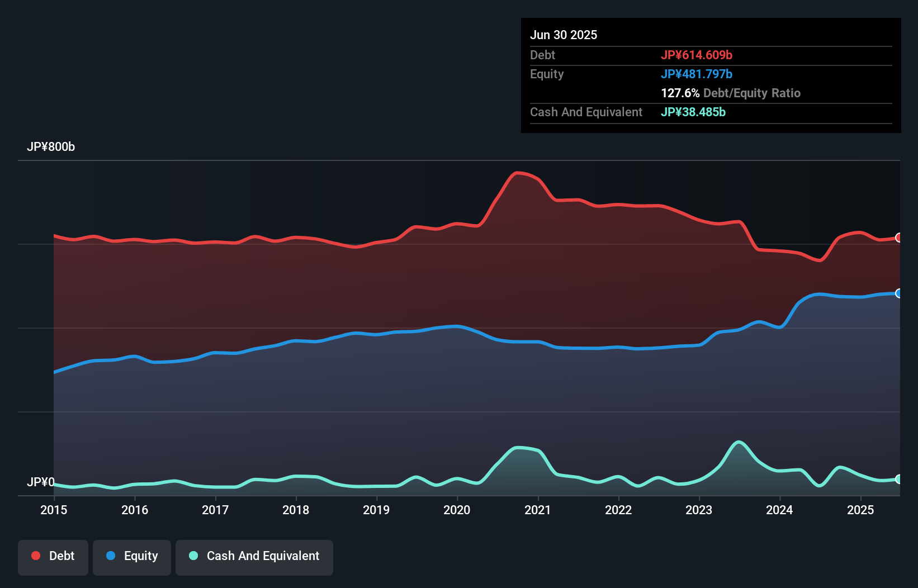The image size is (918, 588).
Task: Click the teal Cash And Equivalent legend dot
Action: [x=192, y=556]
